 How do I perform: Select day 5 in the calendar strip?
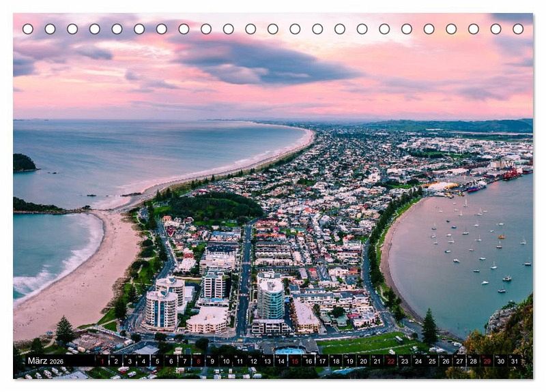(157, 361)
